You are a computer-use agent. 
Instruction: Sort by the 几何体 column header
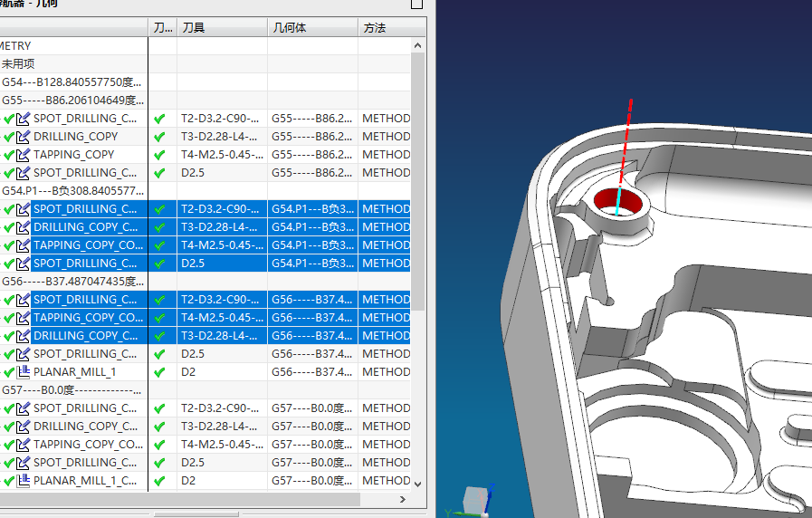[x=313, y=27]
